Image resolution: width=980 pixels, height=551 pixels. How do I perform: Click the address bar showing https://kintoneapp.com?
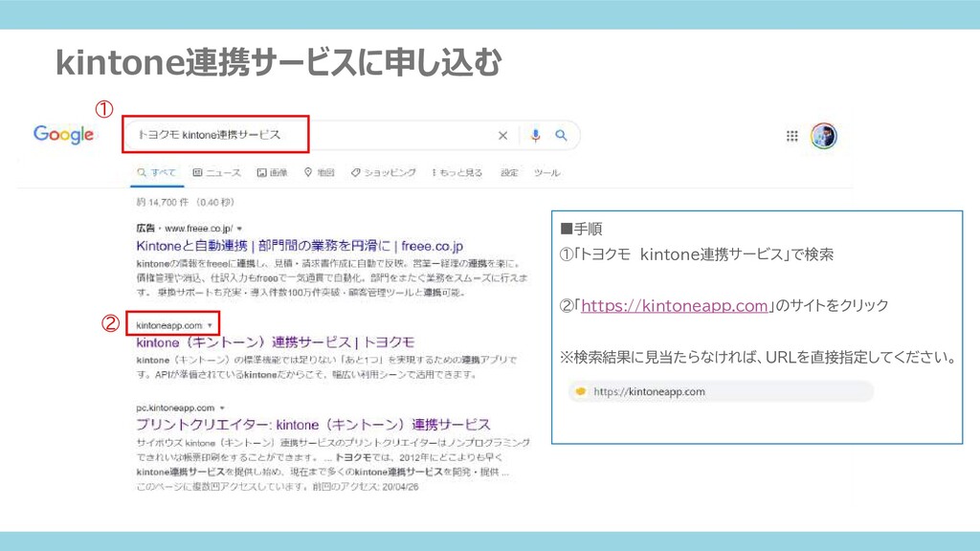(721, 391)
